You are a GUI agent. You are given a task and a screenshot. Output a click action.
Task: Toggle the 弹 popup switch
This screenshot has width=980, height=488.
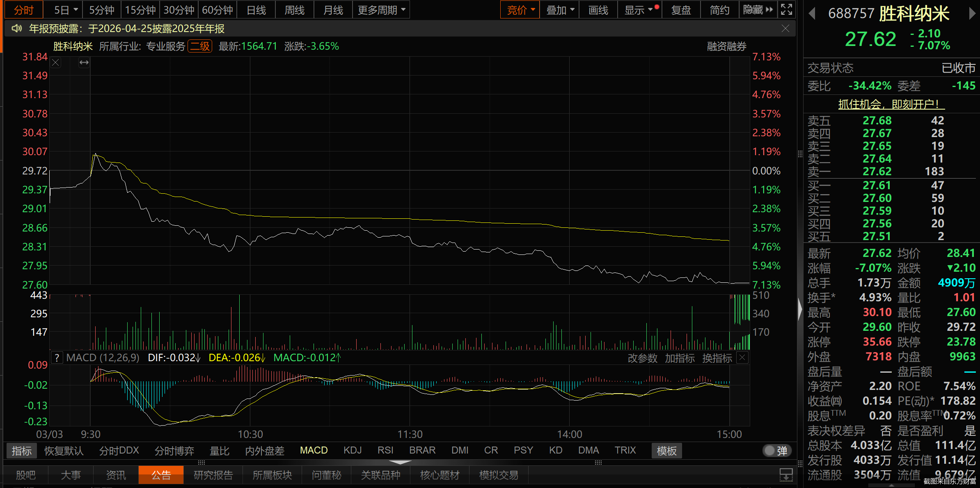point(776,451)
